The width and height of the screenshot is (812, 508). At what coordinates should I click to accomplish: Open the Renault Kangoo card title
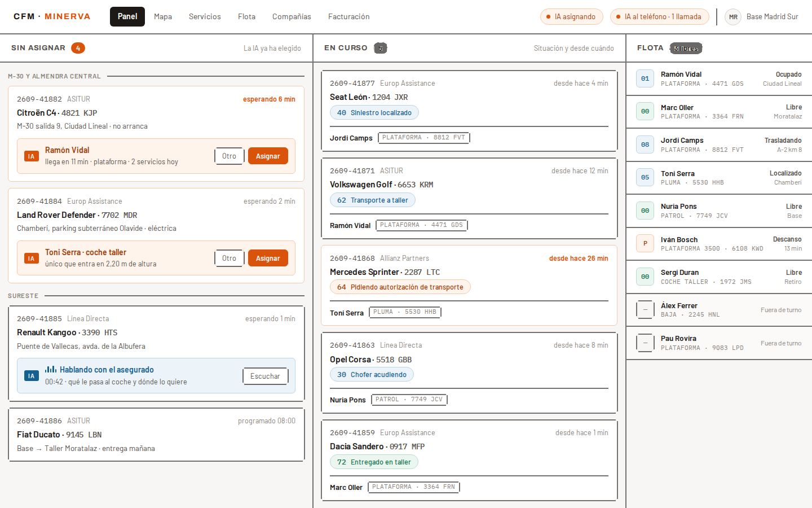(67, 332)
